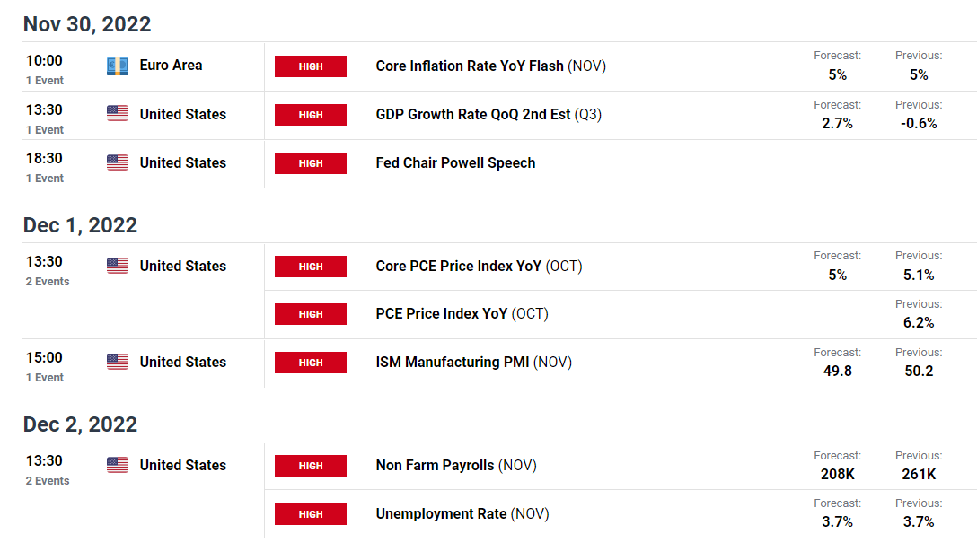Select the Dec 2, 2022 date heading

coord(81,424)
